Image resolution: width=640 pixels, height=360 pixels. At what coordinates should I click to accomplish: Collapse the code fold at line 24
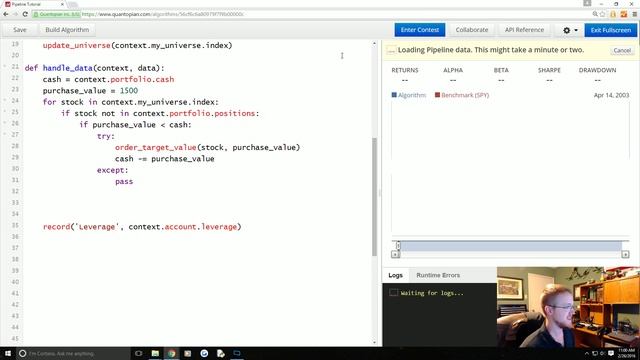(x=5, y=100)
